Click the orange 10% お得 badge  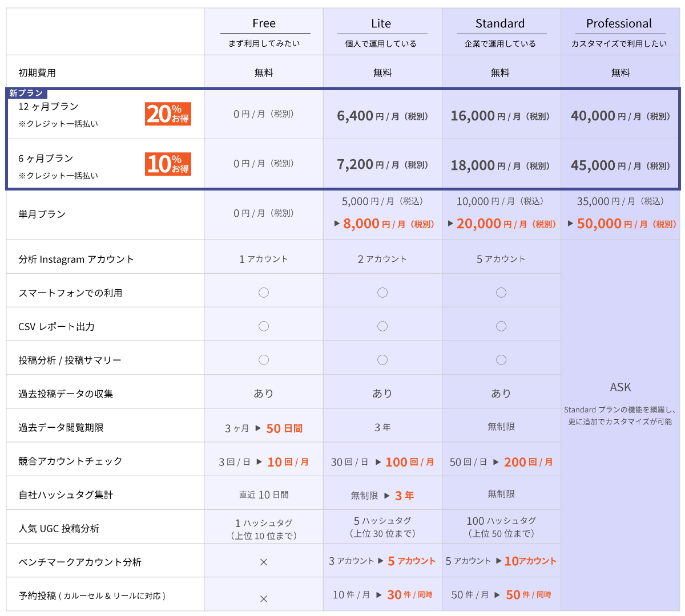(x=168, y=164)
